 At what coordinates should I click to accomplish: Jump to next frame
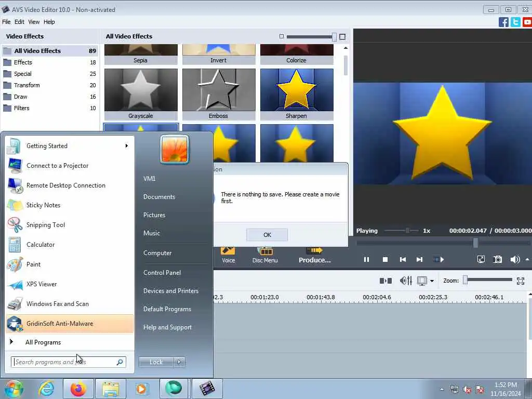click(419, 260)
